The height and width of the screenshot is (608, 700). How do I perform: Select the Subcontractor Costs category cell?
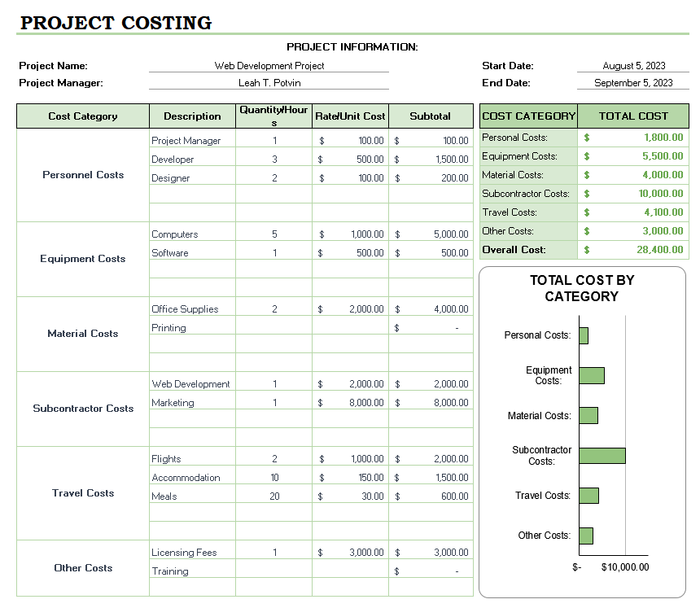[83, 409]
